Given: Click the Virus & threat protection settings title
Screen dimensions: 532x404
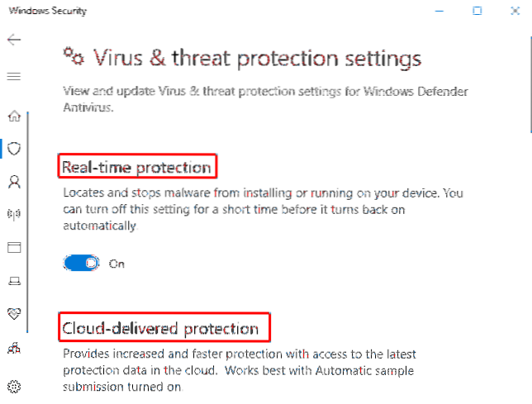Looking at the screenshot, I should coord(257,59).
